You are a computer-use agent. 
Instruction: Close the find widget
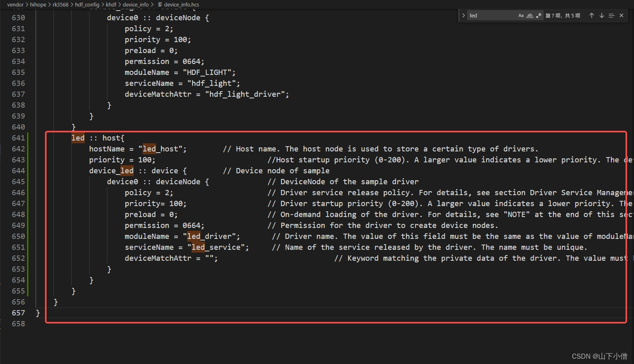pos(621,15)
